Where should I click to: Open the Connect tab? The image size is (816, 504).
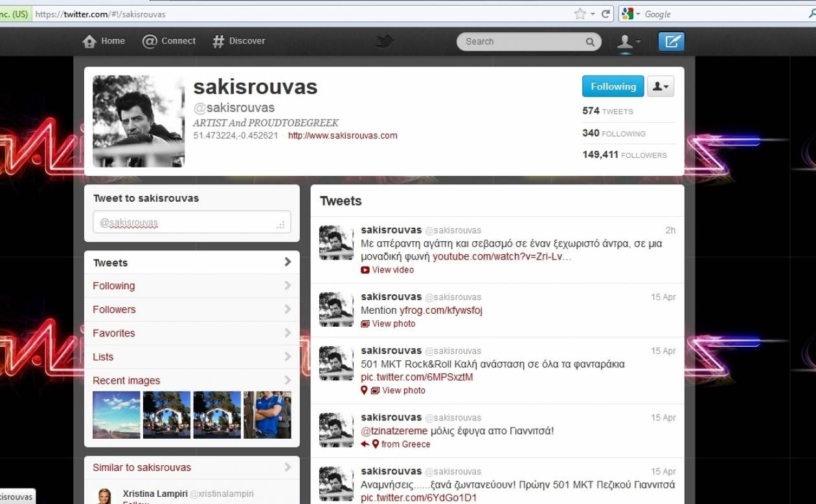tap(169, 41)
